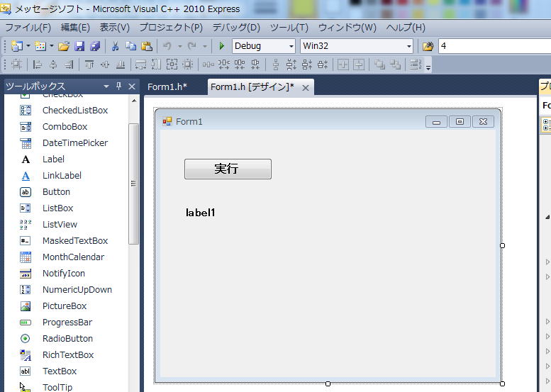Image resolution: width=551 pixels, height=392 pixels.
Task: Select the PictureBox control in toolbox
Action: pyautogui.click(x=64, y=306)
